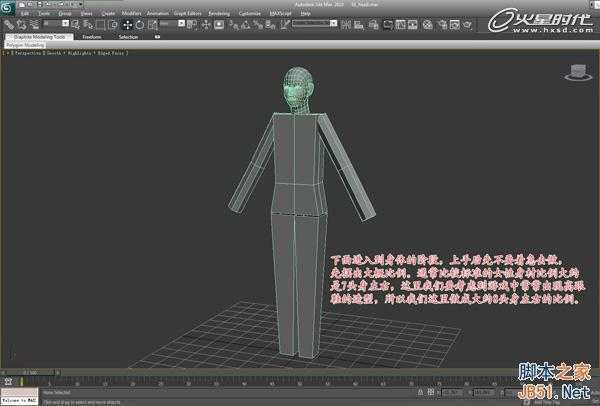Open the Group menu

[65, 13]
